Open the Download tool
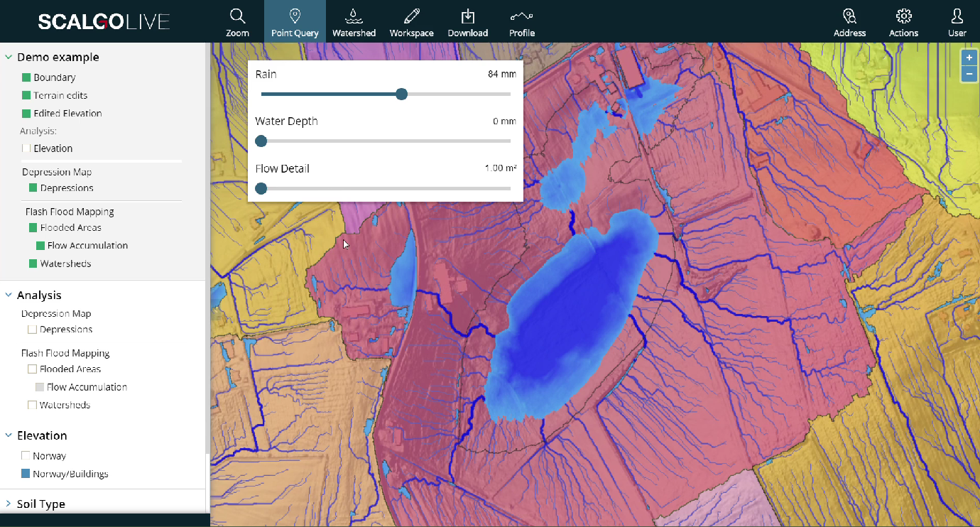Viewport: 980px width, 527px height. [x=467, y=22]
